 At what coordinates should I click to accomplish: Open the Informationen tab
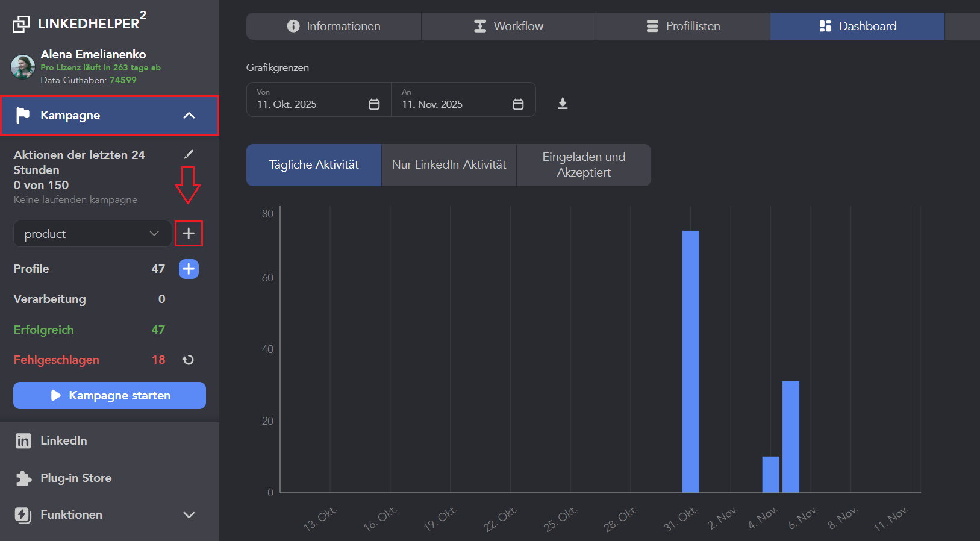334,27
